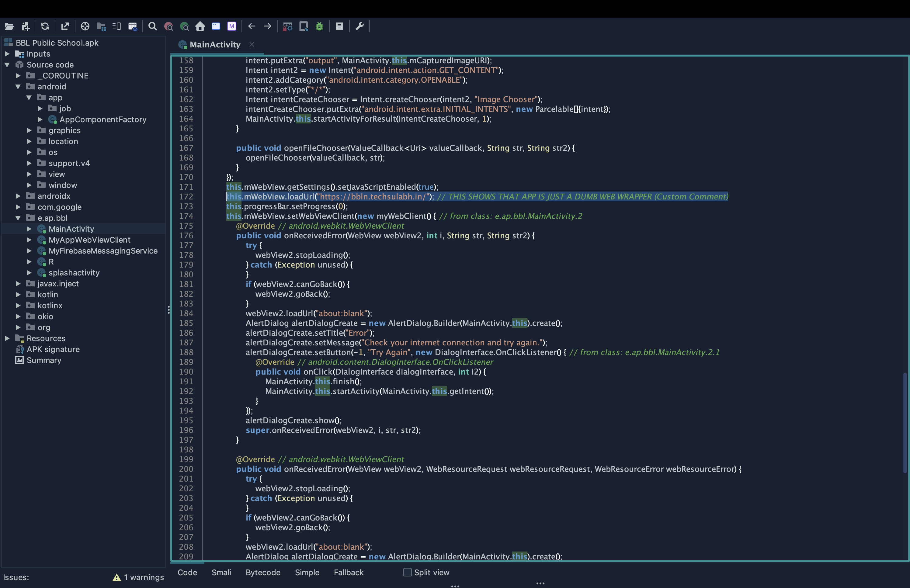Select the support.v4 package

coord(69,164)
